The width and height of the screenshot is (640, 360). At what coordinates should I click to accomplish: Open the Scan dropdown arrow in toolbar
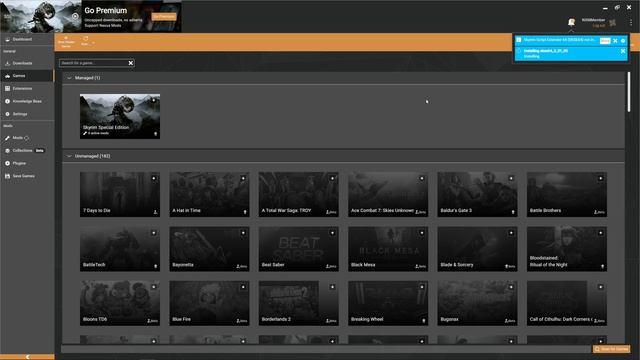point(93,42)
